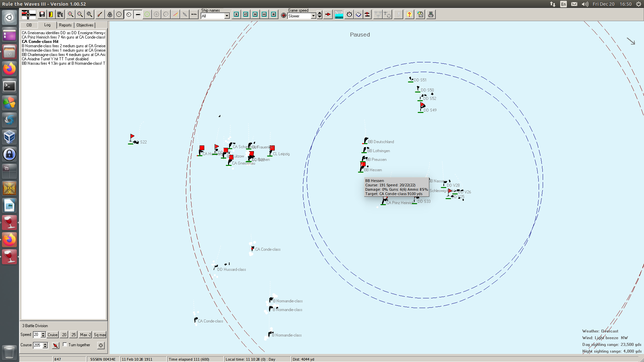The height and width of the screenshot is (362, 644).
Task: Toggle the green circle range button
Action: [x=147, y=14]
